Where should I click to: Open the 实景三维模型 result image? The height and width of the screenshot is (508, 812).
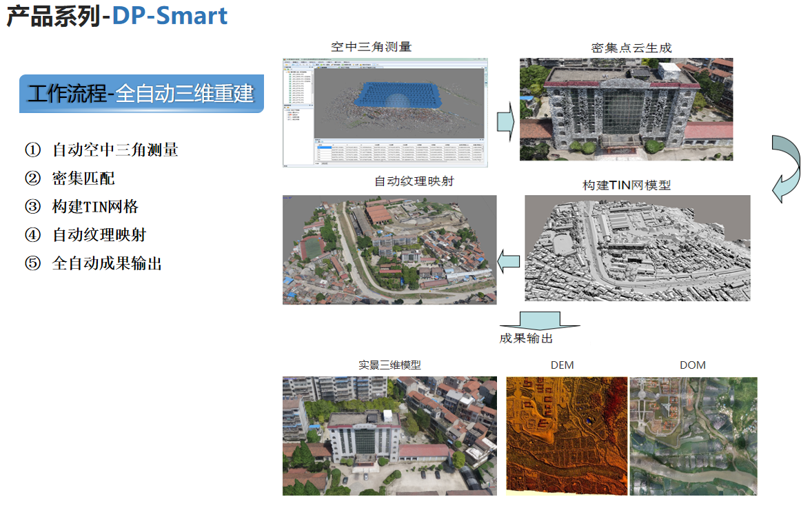[x=389, y=436]
